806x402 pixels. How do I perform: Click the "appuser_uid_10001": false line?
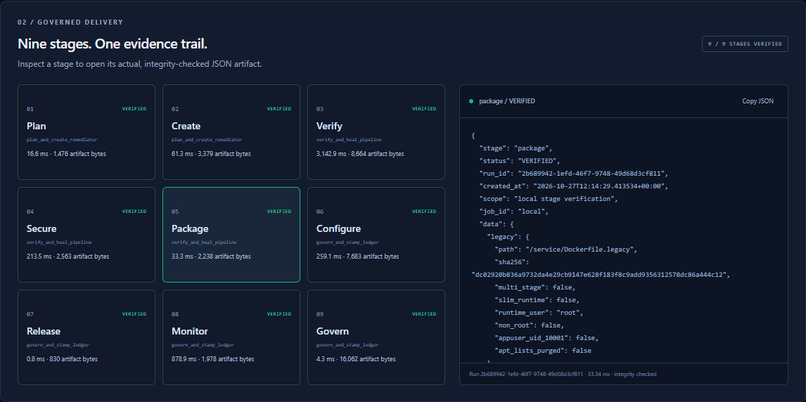tap(547, 338)
